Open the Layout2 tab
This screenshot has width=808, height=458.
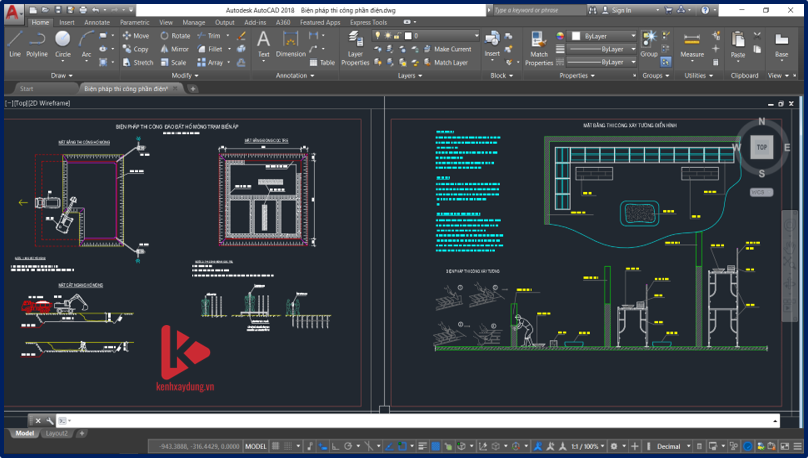point(57,433)
